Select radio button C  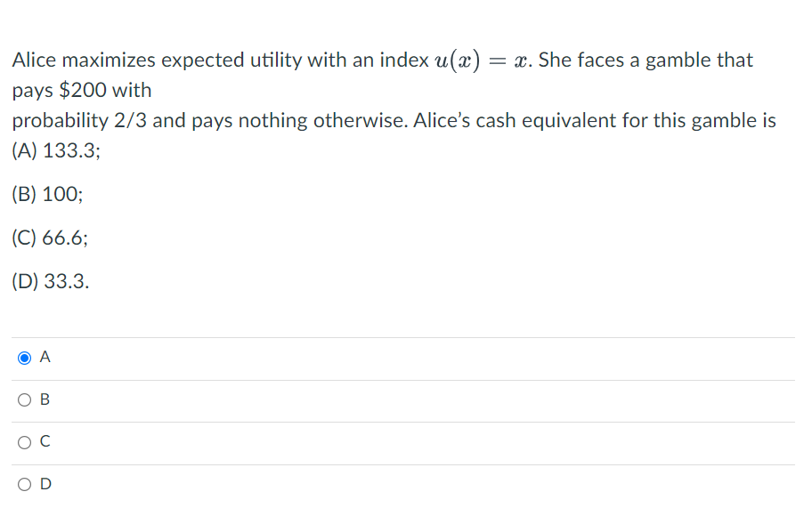click(x=24, y=441)
